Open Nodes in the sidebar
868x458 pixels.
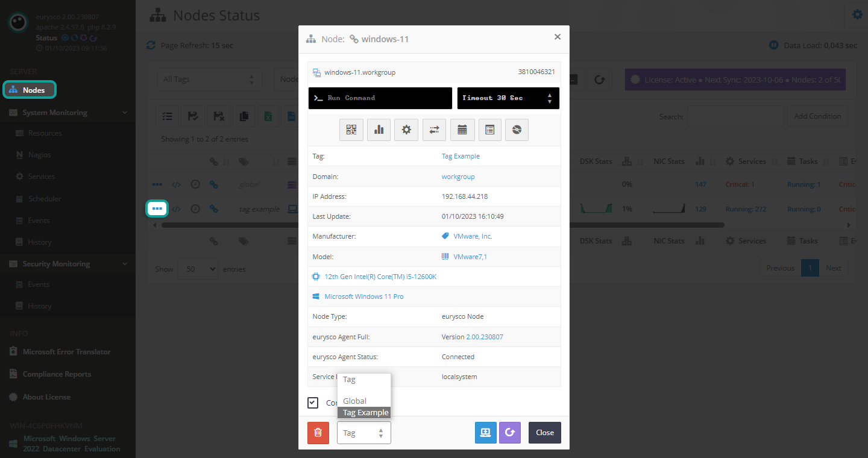click(x=30, y=90)
